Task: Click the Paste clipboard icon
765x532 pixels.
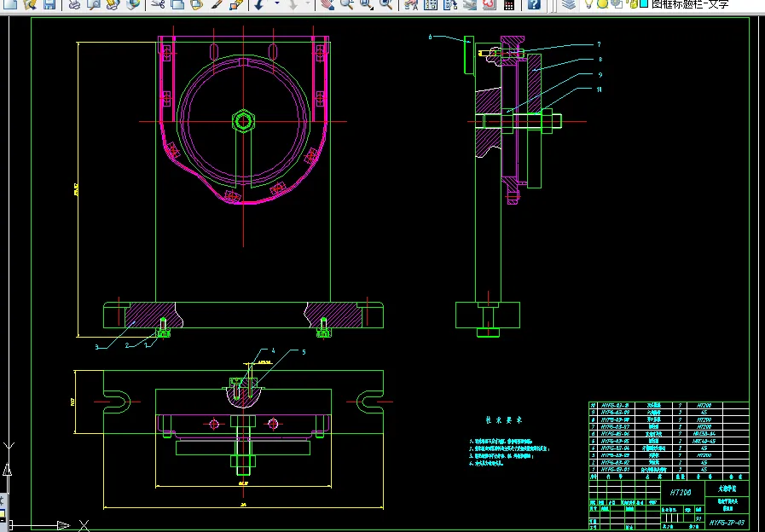Action: tap(197, 4)
